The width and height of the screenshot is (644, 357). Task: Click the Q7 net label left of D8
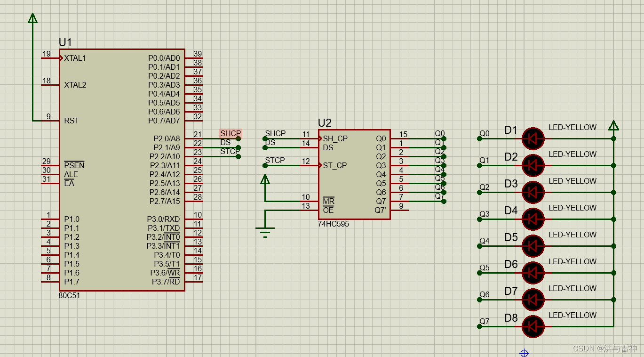tap(485, 322)
